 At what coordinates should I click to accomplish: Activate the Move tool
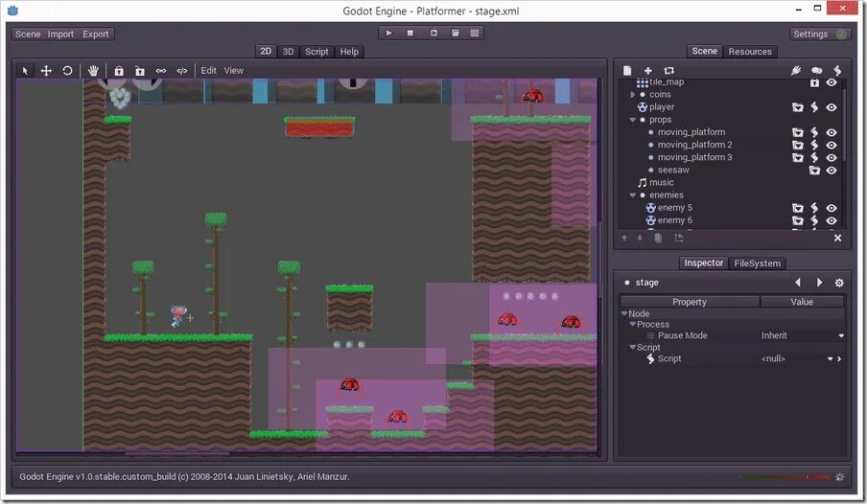46,71
